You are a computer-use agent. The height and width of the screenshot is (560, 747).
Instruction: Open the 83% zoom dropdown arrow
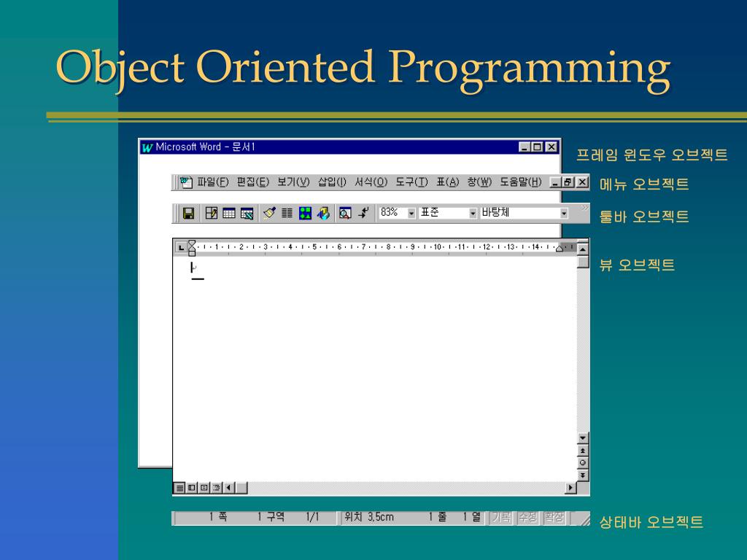(411, 214)
